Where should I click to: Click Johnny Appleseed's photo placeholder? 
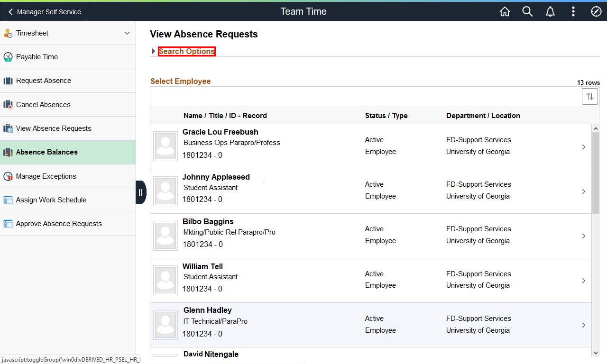(x=166, y=191)
